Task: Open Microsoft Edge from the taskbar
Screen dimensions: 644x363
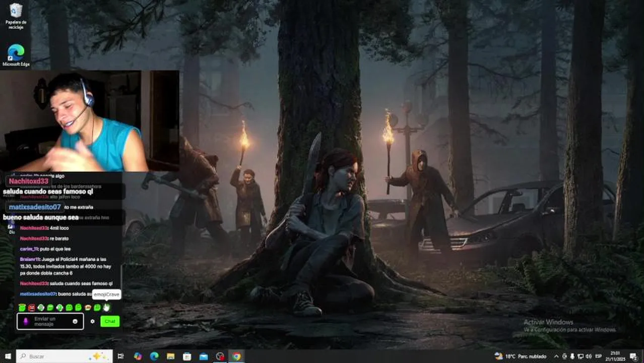Action: coord(154,356)
